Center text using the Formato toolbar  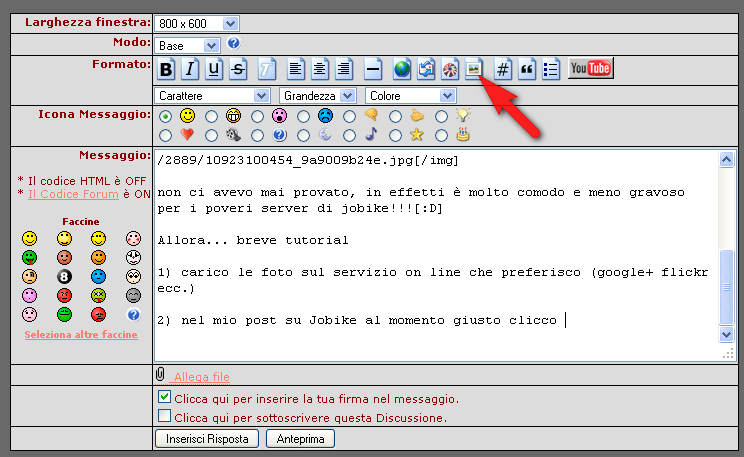[x=320, y=70]
